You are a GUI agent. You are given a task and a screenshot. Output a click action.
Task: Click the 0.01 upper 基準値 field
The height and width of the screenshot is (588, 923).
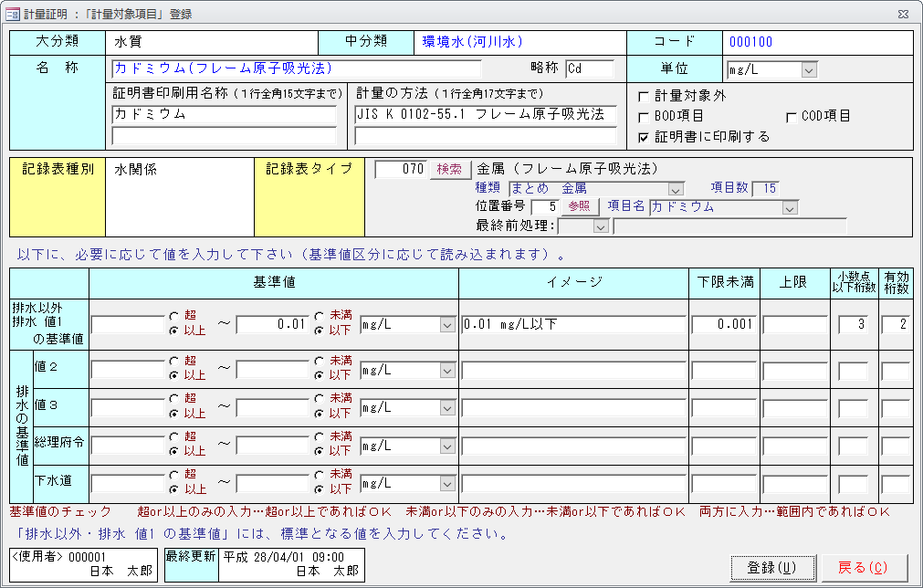tap(272, 324)
